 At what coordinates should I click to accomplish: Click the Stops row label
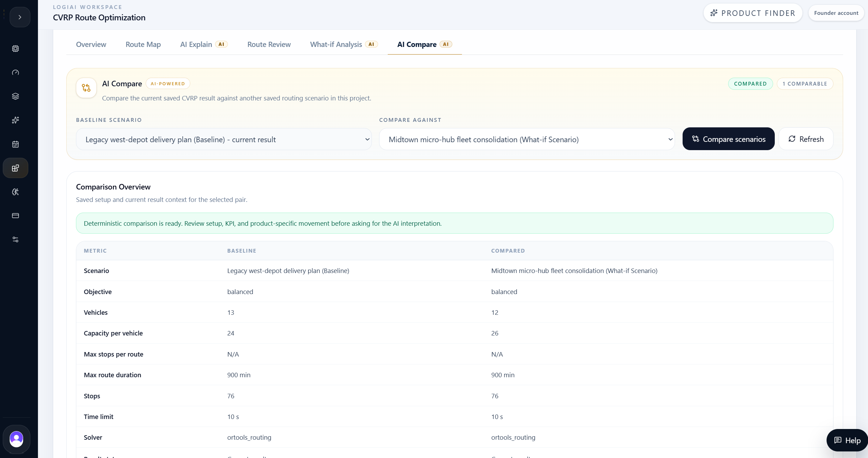pos(92,396)
